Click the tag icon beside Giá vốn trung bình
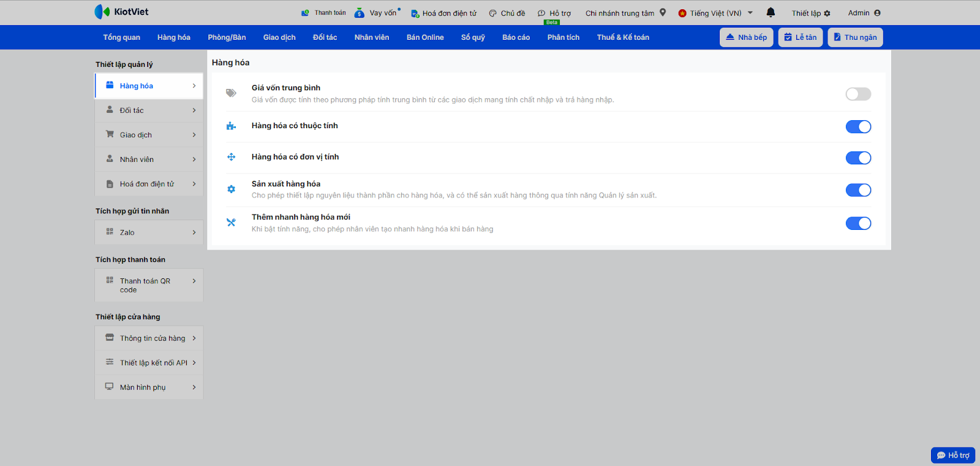The width and height of the screenshot is (980, 466). (x=231, y=93)
